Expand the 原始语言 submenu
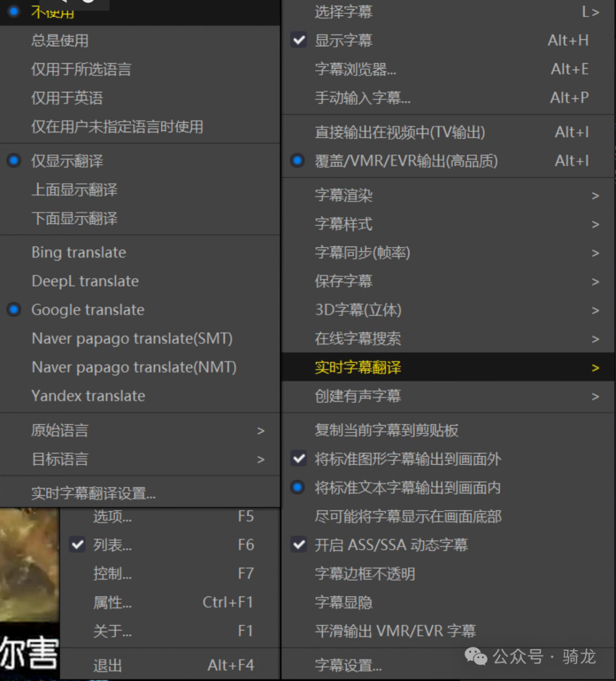 (59, 431)
